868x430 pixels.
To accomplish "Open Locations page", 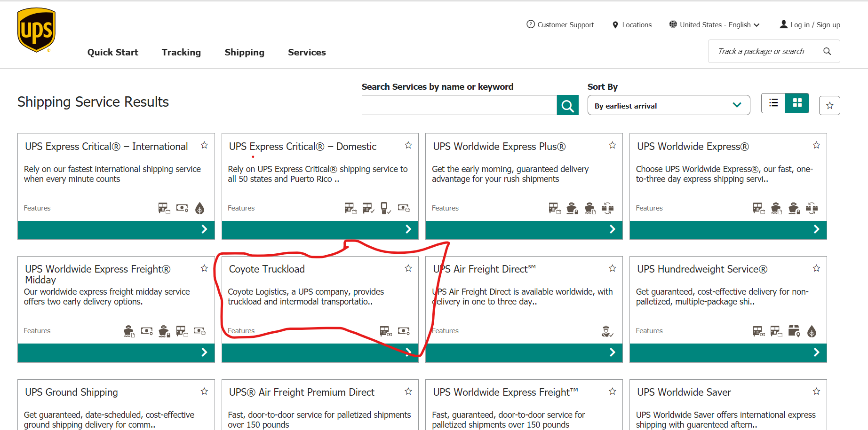I will pos(632,24).
